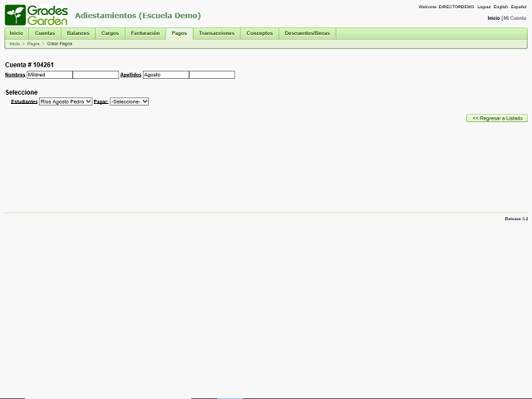Image resolution: width=532 pixels, height=399 pixels.
Task: Open the Transacciones tab
Action: pos(216,33)
